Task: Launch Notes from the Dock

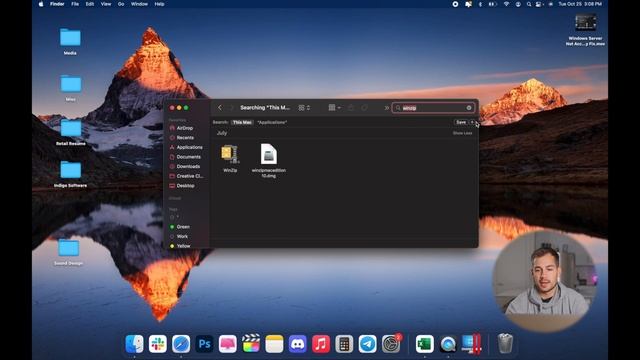Action: pyautogui.click(x=274, y=344)
